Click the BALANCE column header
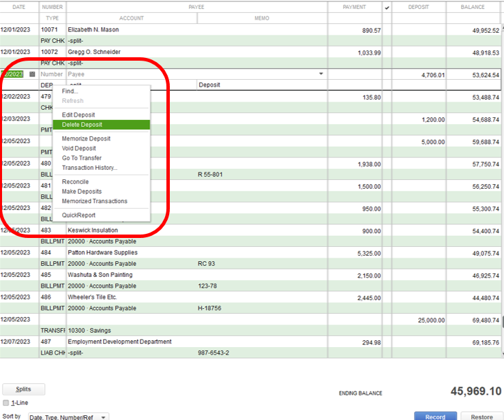This screenshot has height=420, width=504. coord(473,7)
